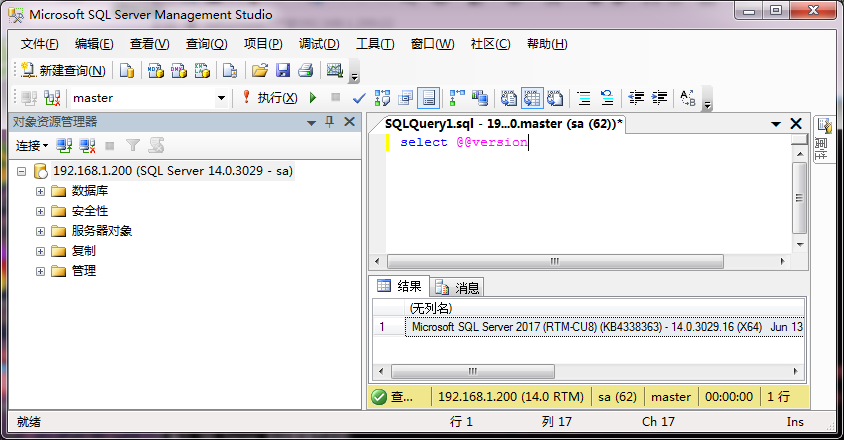Uncomment the selected lines icon
This screenshot has width=844, height=440.
[x=607, y=98]
